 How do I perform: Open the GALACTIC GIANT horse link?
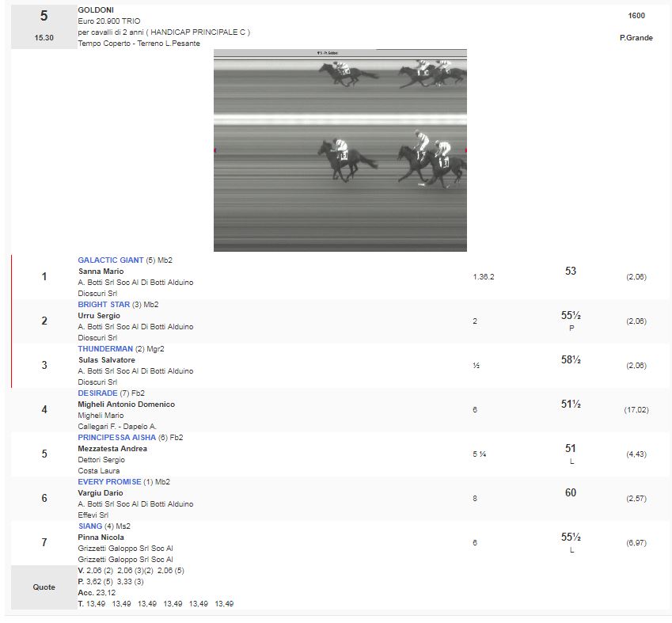click(x=111, y=260)
